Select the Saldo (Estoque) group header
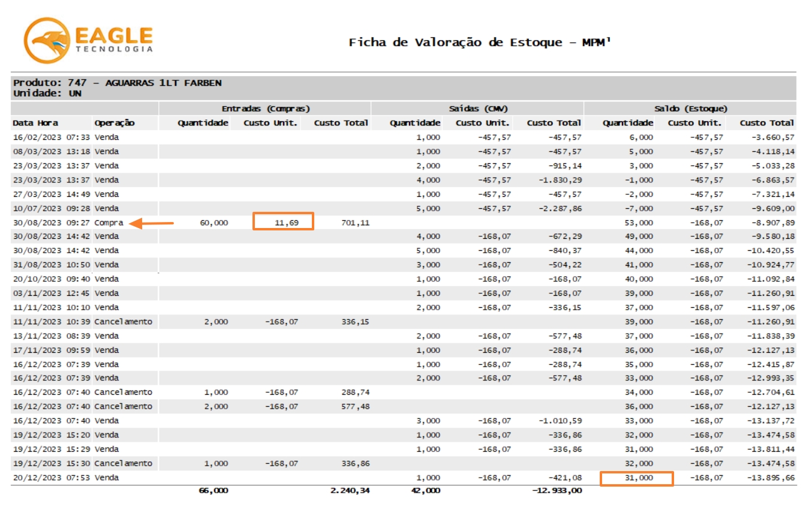 click(x=690, y=109)
